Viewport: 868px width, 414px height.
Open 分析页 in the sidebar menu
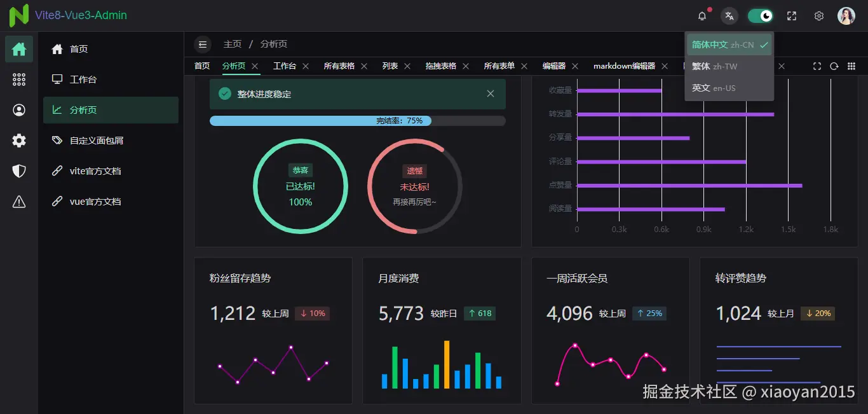[111, 110]
